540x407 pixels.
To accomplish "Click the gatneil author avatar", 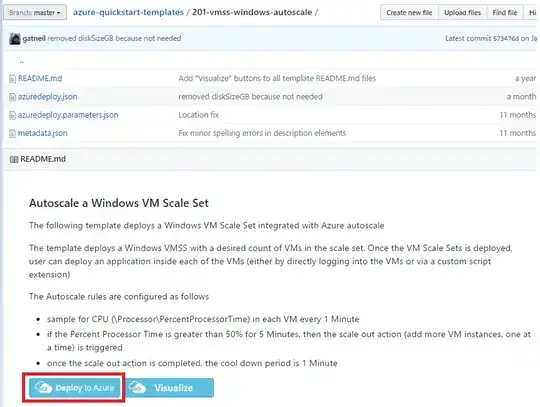I will pos(14,39).
